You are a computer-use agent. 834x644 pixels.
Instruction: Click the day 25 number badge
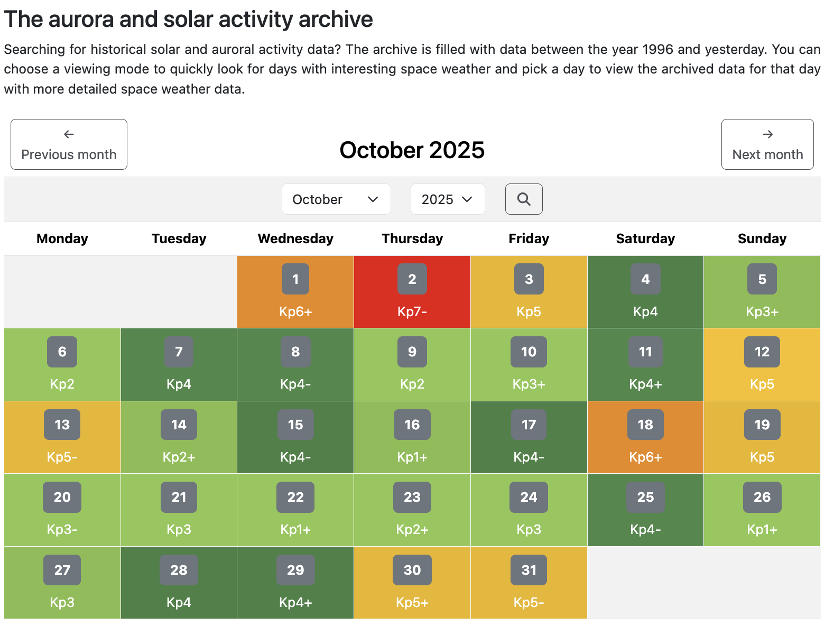(645, 497)
